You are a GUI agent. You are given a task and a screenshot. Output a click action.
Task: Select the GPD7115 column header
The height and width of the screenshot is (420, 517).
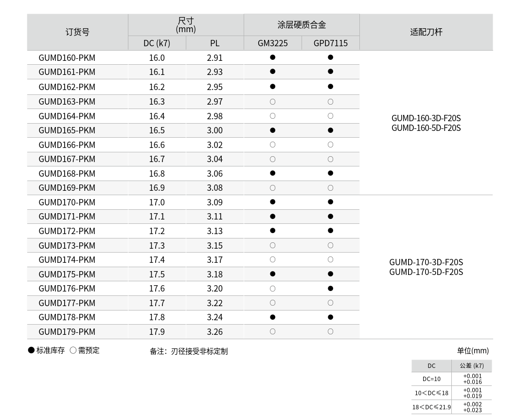pyautogui.click(x=330, y=43)
